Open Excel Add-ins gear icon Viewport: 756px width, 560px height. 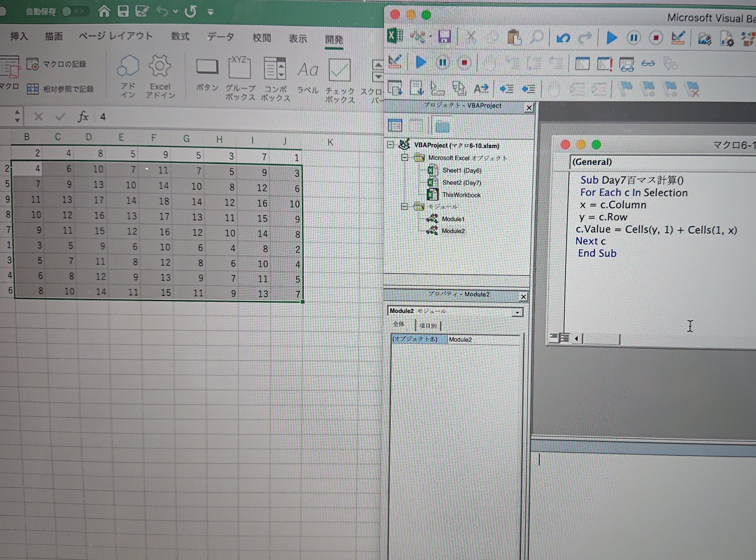[160, 66]
